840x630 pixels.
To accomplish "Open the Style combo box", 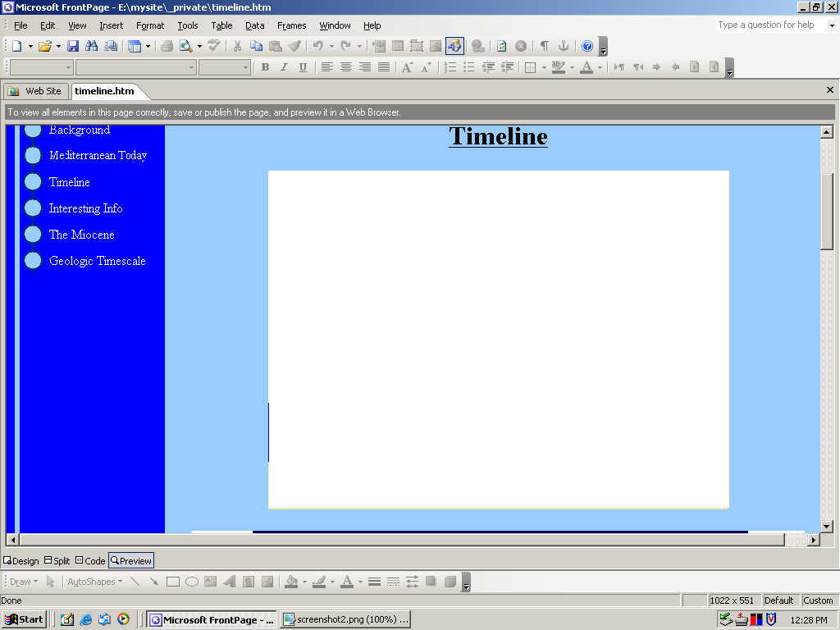I will coord(41,67).
